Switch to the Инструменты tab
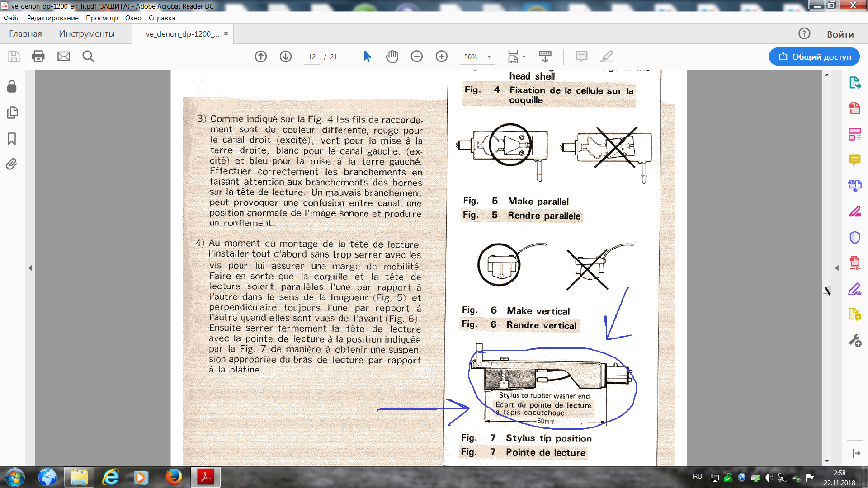The height and width of the screenshot is (488, 868). tap(86, 34)
